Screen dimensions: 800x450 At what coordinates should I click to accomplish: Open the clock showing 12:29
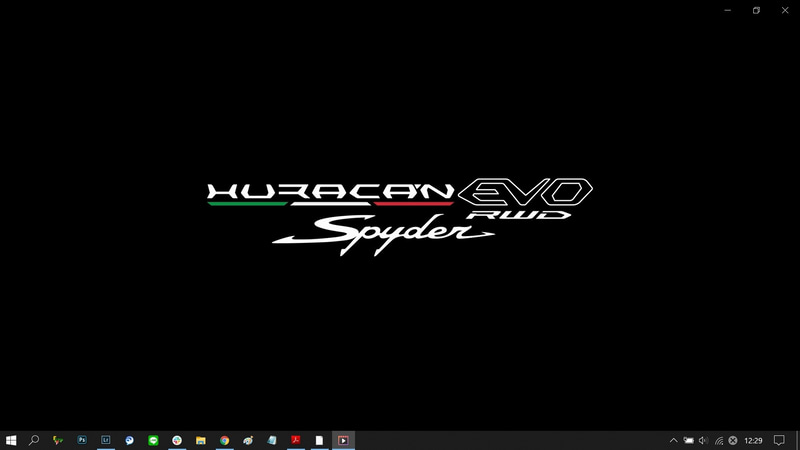(x=753, y=440)
